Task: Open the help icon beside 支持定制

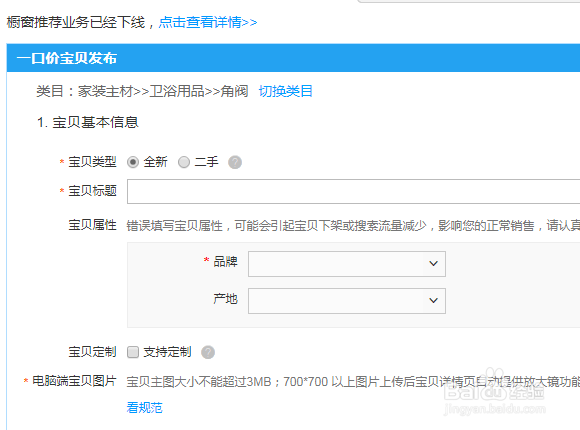Action: (x=208, y=352)
